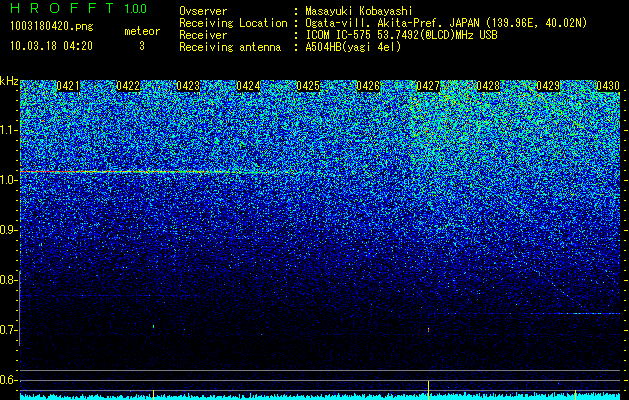Click the Ovserver field label
The image size is (629, 400).
pyautogui.click(x=203, y=11)
